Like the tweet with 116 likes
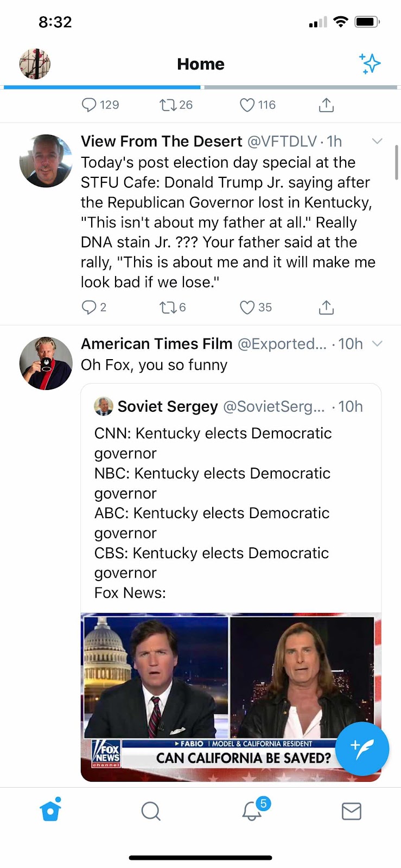 tap(247, 105)
